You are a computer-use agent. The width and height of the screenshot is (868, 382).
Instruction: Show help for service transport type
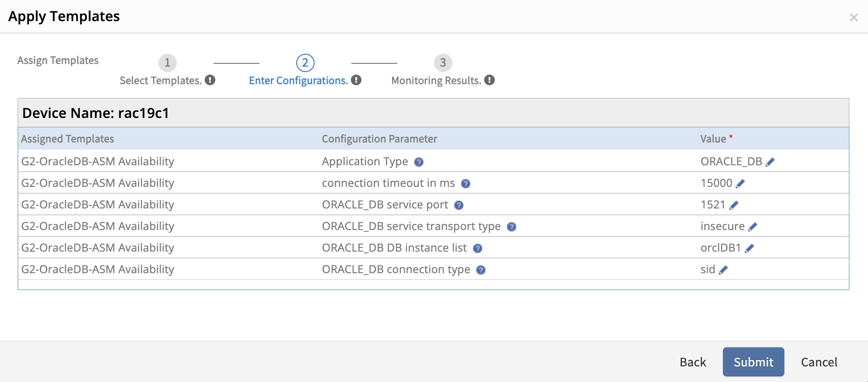point(512,227)
